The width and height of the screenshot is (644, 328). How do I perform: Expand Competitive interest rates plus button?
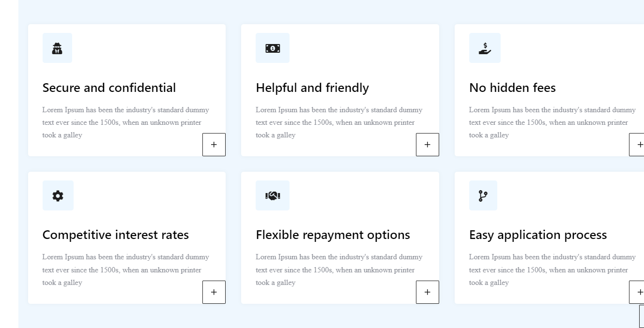coord(214,292)
